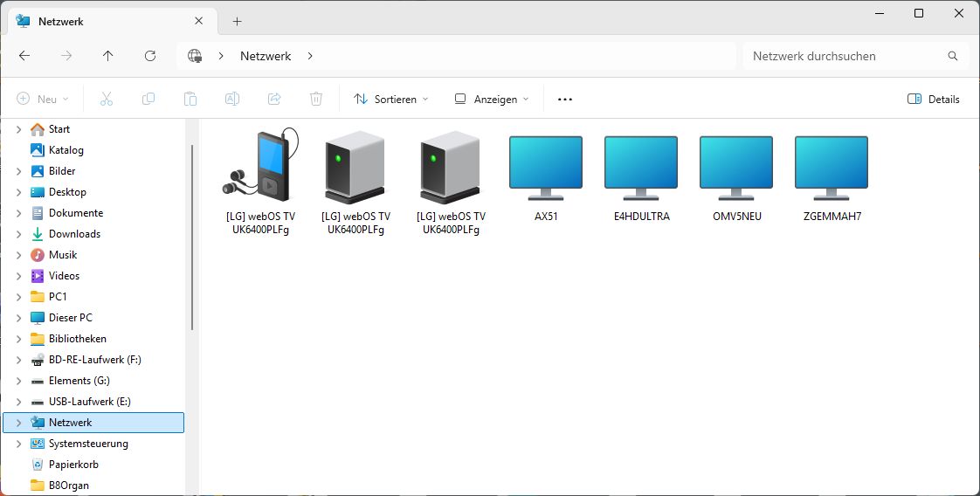Click the sidebar vertical scrollbar
This screenshot has height=496, width=980.
(x=191, y=236)
